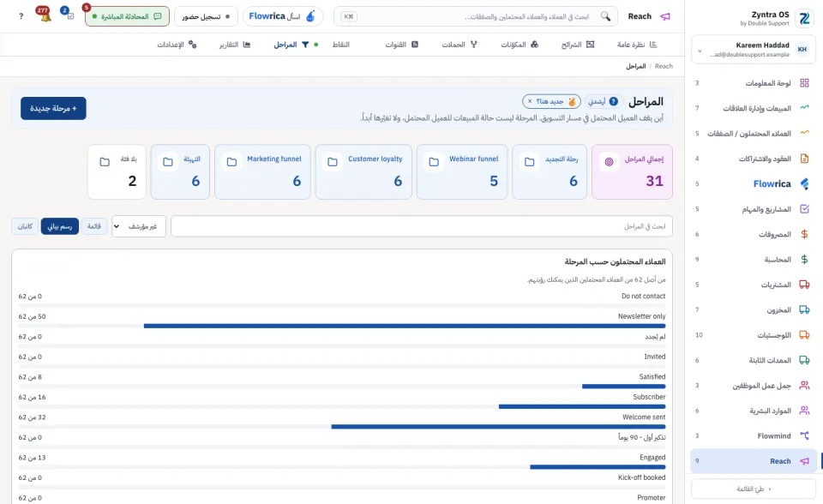This screenshot has height=504, width=823.
Task: Go to the الإعدادات settings tab
Action: (177, 45)
